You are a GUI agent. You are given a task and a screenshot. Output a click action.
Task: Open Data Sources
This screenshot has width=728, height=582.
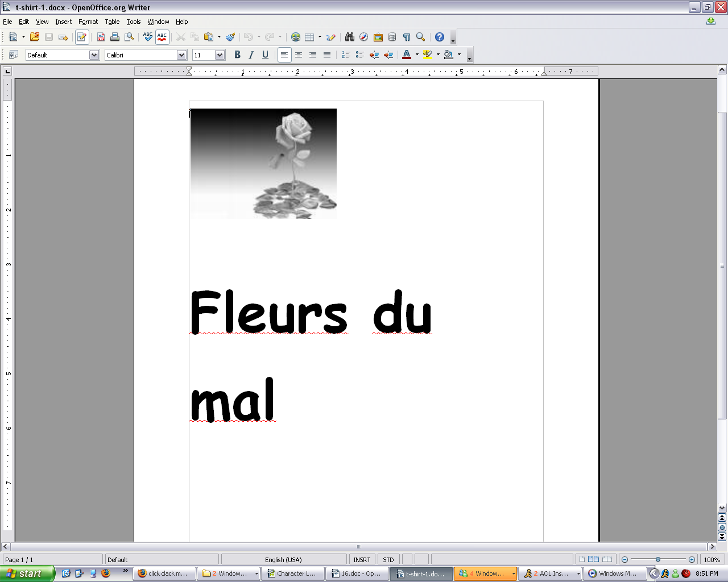[392, 37]
